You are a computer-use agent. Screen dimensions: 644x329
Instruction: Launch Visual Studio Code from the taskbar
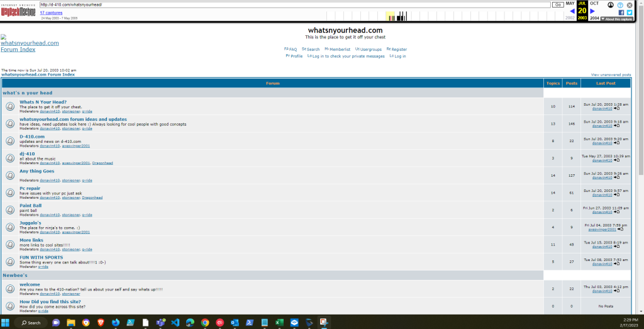pos(175,322)
